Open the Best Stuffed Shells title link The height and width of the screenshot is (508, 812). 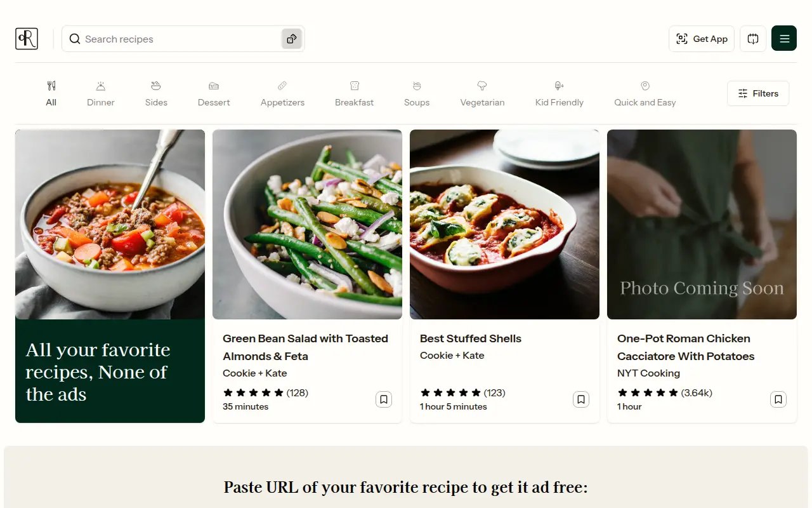471,338
